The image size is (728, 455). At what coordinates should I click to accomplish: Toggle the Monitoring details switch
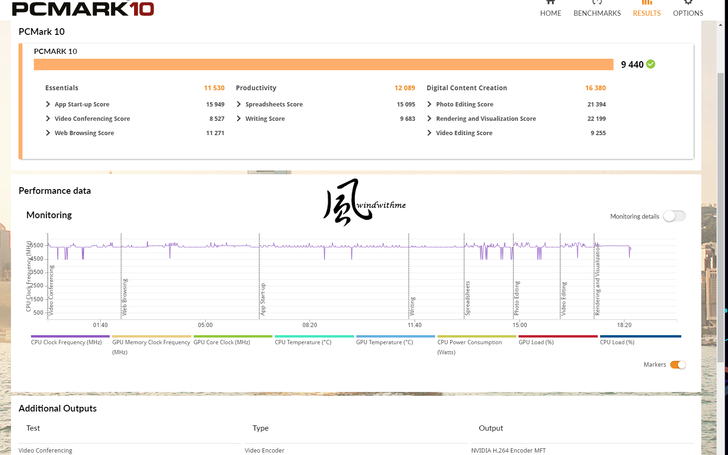(x=674, y=216)
